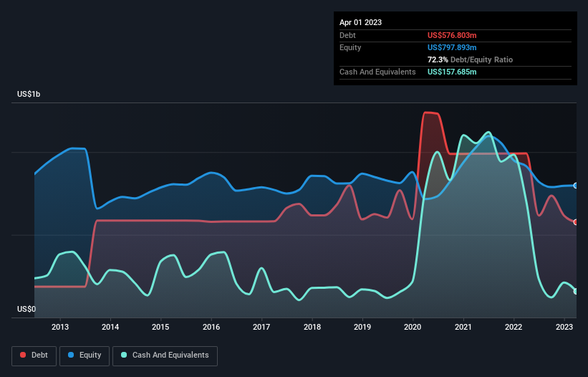Click the US$1b y-axis label
The width and height of the screenshot is (588, 377).
[x=29, y=94]
